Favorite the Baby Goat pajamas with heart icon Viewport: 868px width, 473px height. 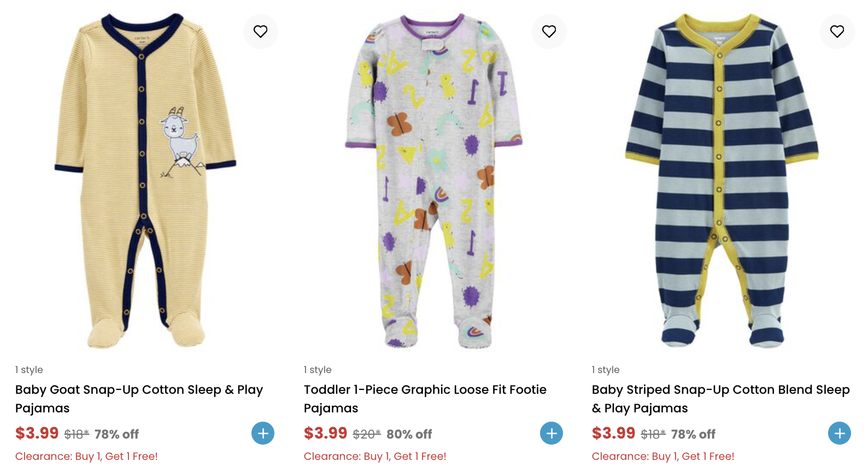[x=261, y=32]
